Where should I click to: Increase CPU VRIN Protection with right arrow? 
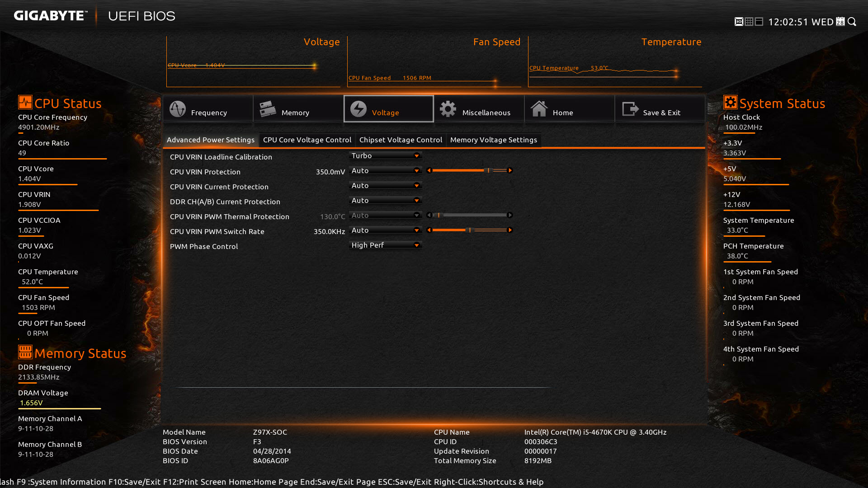coord(510,170)
